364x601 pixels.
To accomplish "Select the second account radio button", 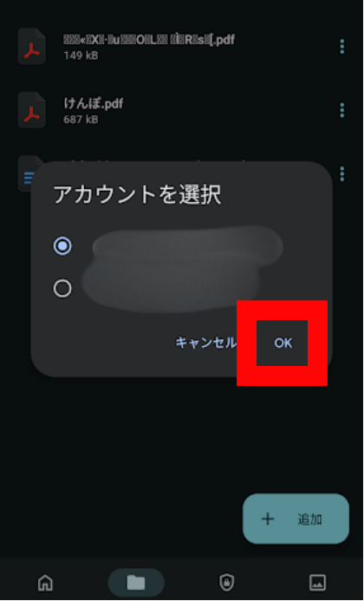I will [x=62, y=288].
